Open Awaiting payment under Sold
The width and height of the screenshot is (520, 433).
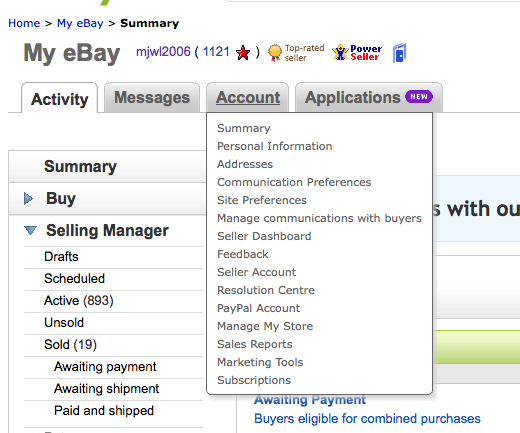105,367
